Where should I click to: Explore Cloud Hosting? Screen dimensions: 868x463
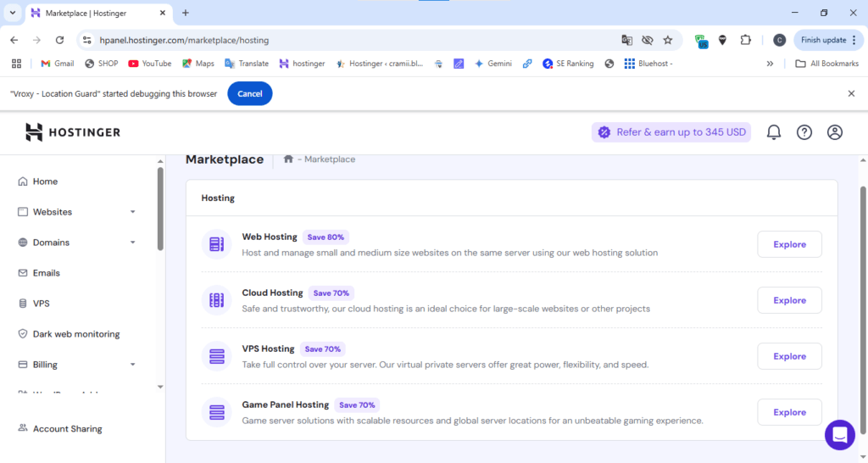pos(789,300)
